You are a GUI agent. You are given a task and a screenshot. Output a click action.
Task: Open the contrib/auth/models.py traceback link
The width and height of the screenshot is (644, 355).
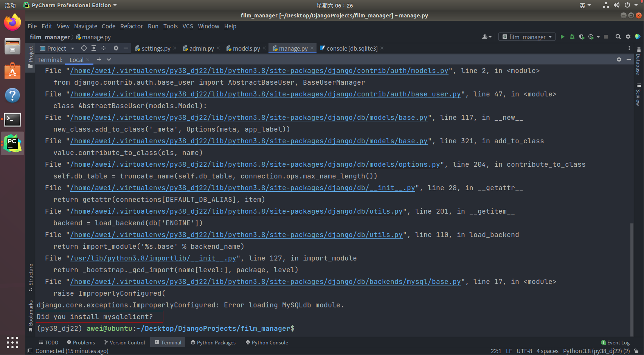pos(259,71)
